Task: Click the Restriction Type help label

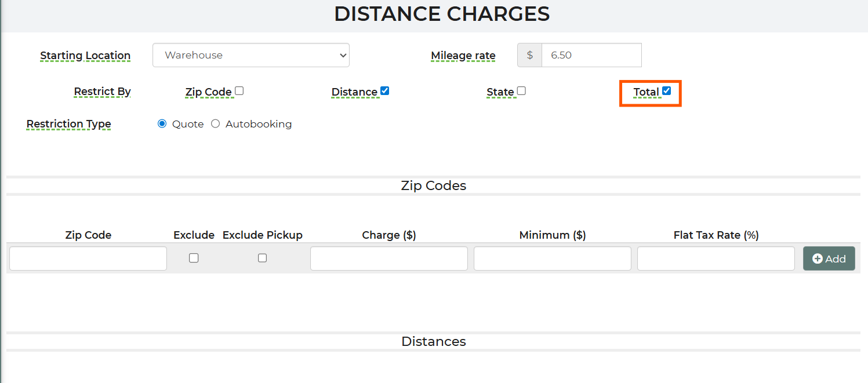Action: point(68,124)
